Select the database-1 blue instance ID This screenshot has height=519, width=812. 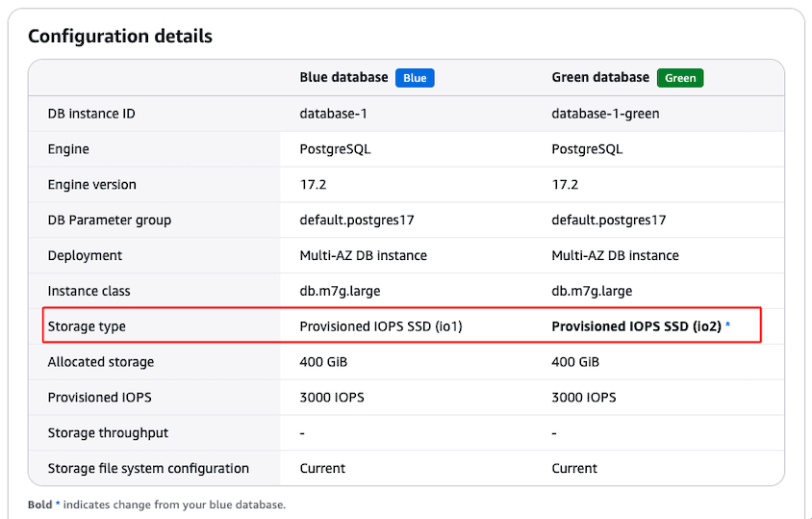click(x=333, y=114)
